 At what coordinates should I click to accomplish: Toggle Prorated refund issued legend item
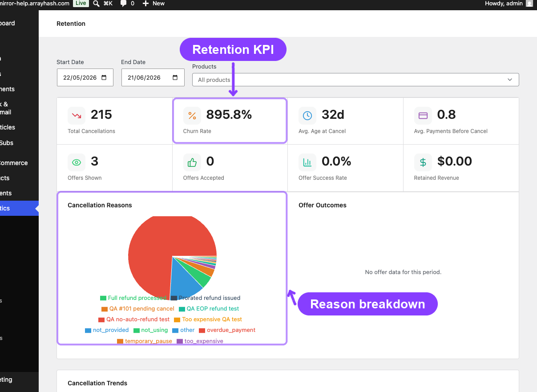(206, 298)
